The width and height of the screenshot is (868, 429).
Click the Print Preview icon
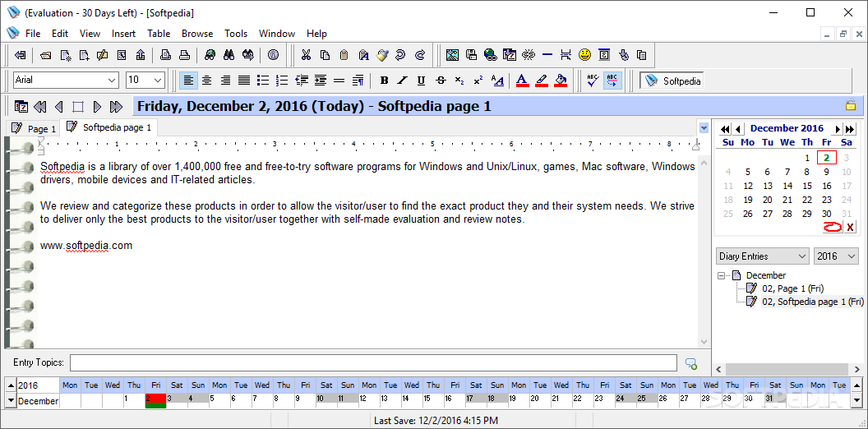click(165, 55)
